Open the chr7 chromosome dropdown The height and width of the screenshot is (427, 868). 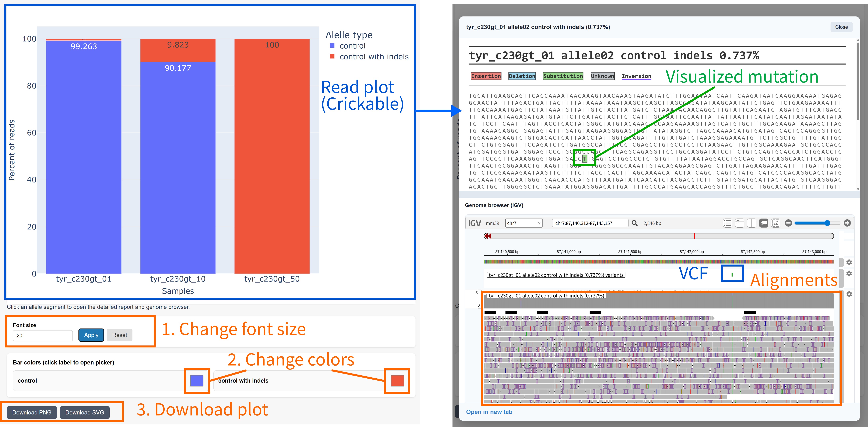(x=524, y=223)
